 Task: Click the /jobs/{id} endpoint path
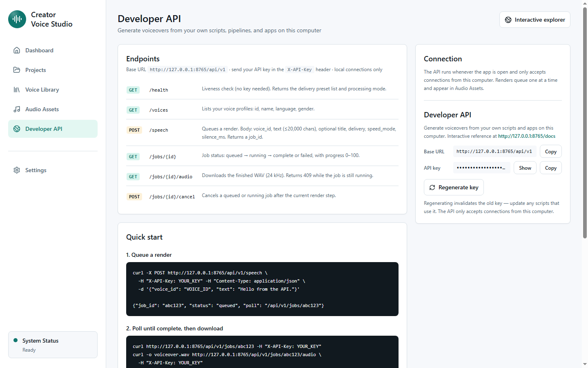point(163,157)
